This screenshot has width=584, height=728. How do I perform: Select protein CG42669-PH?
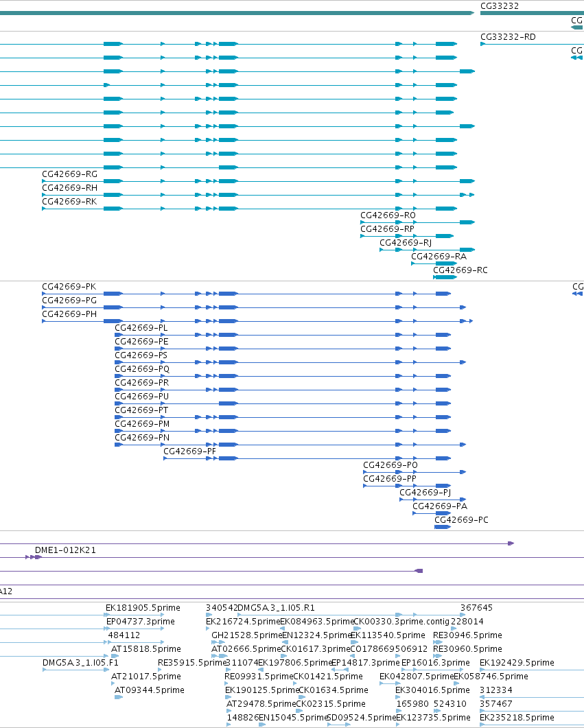tap(69, 314)
